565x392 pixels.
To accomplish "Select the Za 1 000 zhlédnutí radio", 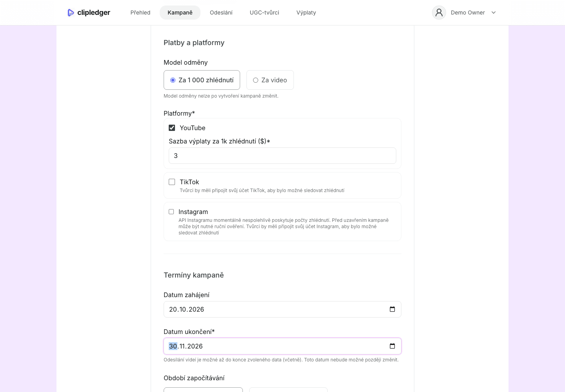I will click(173, 80).
